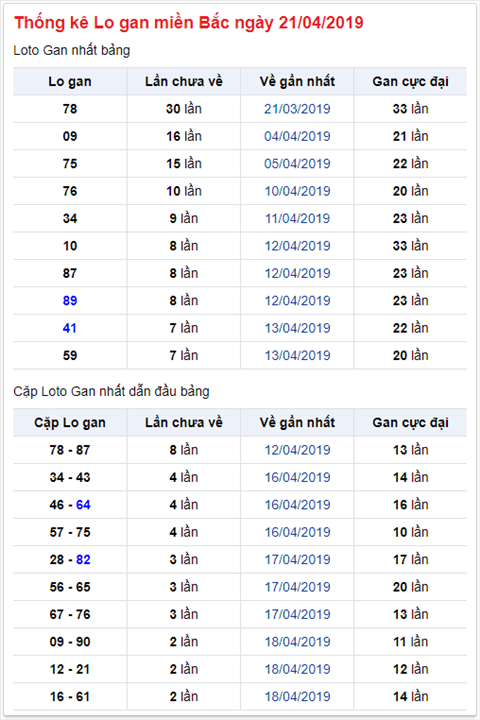Click 16/04/2019 date in row 57 - 75

(297, 532)
